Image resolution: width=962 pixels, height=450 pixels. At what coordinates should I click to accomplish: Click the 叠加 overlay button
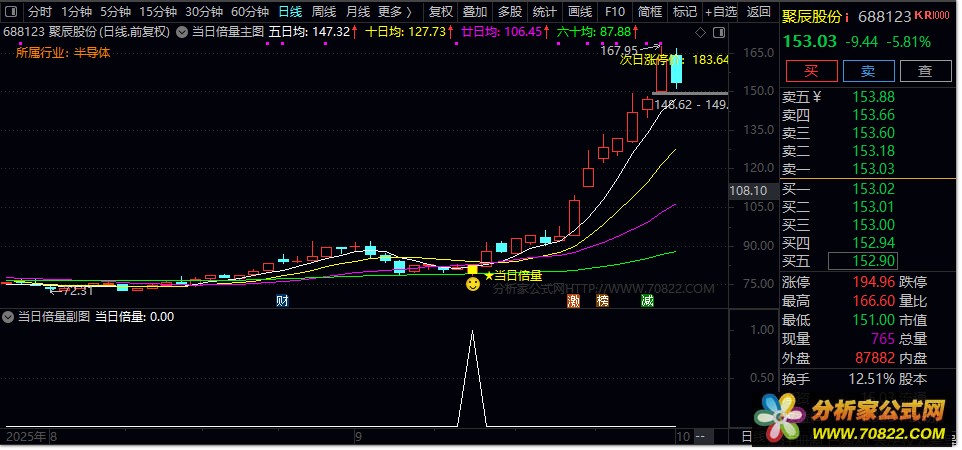click(475, 11)
